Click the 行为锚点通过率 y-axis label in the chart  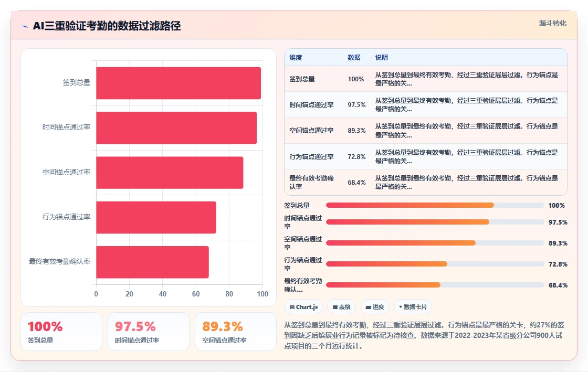[x=66, y=217]
